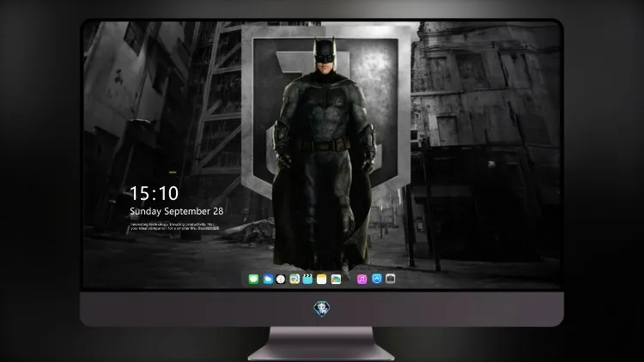Image resolution: width=644 pixels, height=362 pixels.
Task: Open the Weather app in dock
Action: click(268, 279)
